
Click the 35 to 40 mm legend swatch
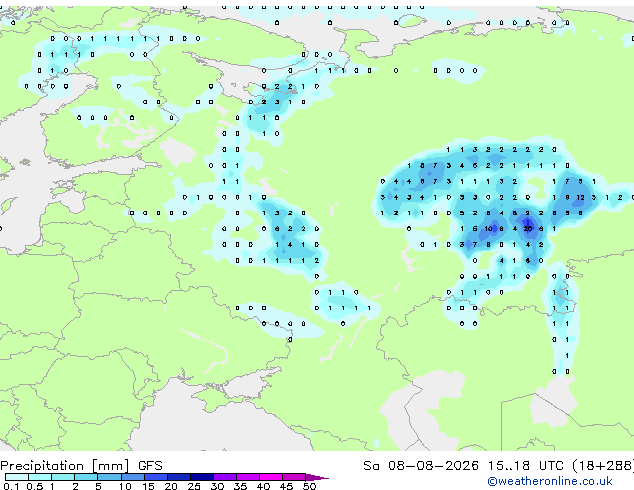pos(247,477)
